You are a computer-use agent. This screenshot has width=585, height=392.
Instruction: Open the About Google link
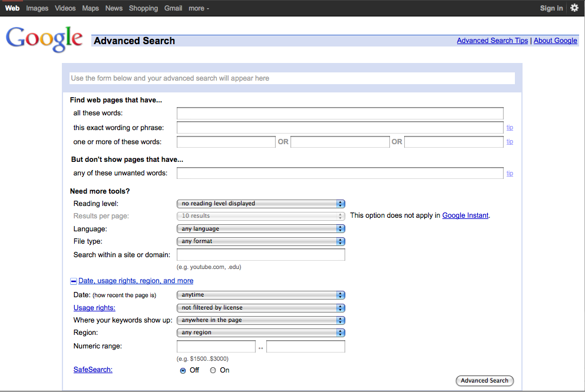click(x=555, y=41)
